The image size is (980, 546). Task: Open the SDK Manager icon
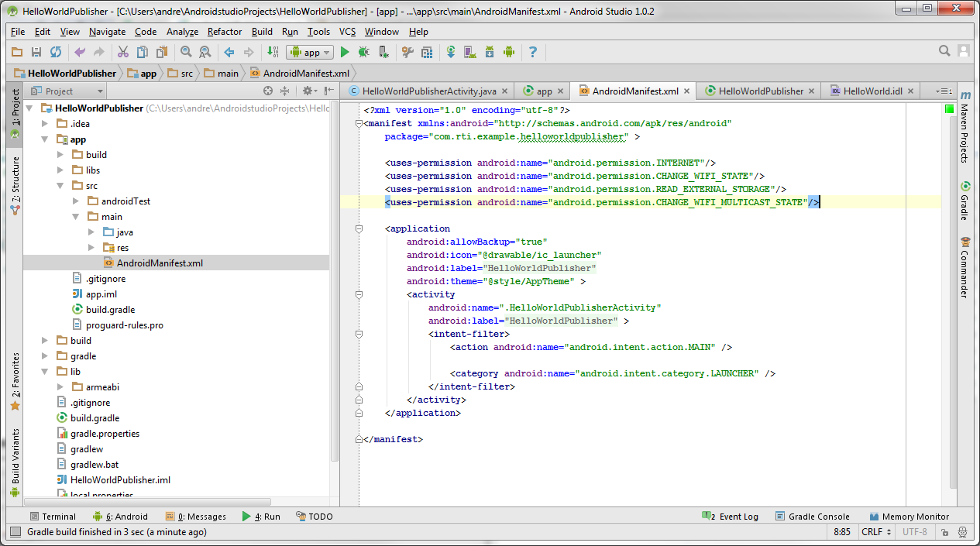pyautogui.click(x=490, y=52)
